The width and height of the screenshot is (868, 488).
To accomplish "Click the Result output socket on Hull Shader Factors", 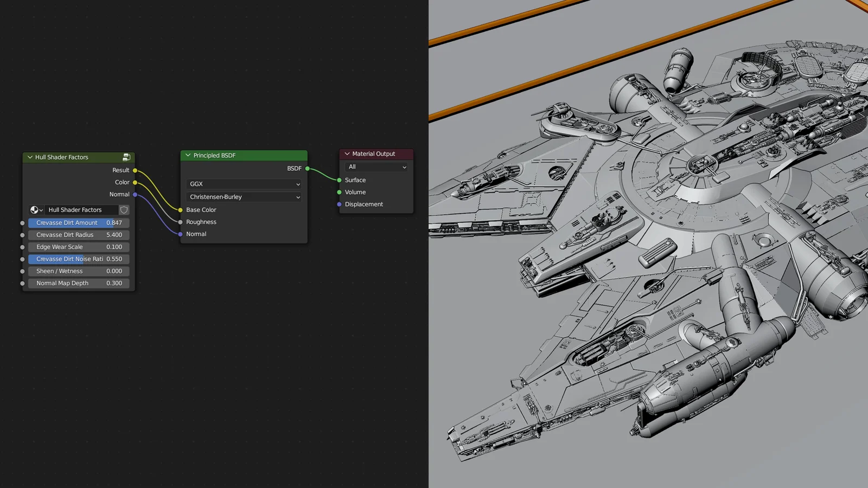I will [x=135, y=170].
